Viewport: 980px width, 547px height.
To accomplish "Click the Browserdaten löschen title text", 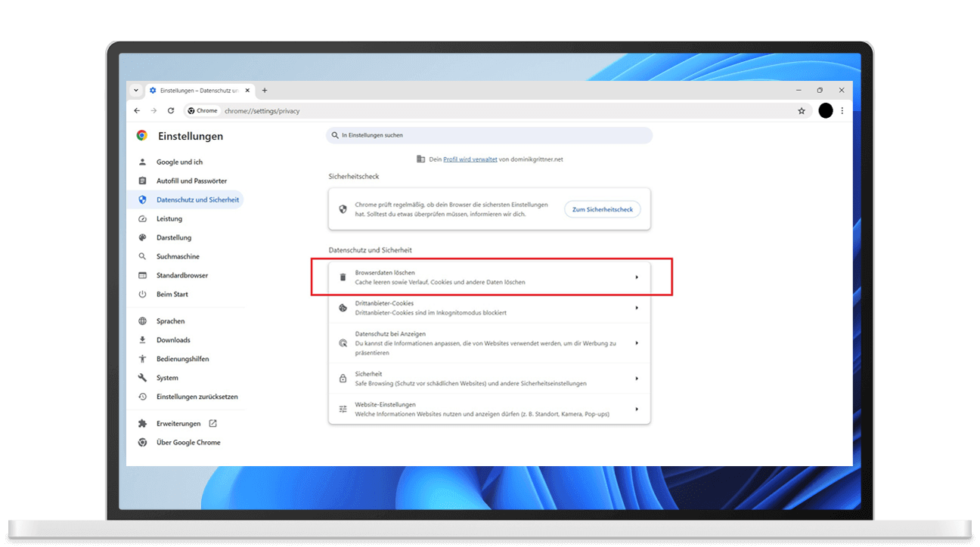I will (385, 273).
